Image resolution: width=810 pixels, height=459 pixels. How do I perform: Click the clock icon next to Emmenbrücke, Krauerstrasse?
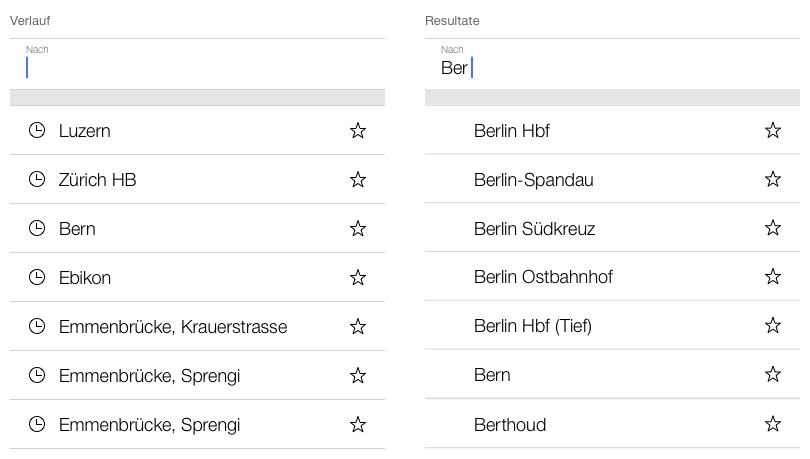37,326
